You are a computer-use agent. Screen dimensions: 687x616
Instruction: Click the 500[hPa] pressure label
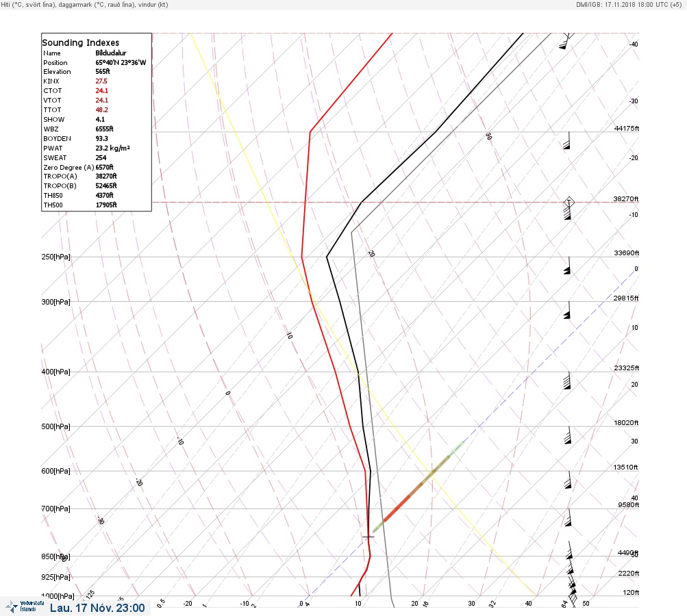(x=55, y=426)
